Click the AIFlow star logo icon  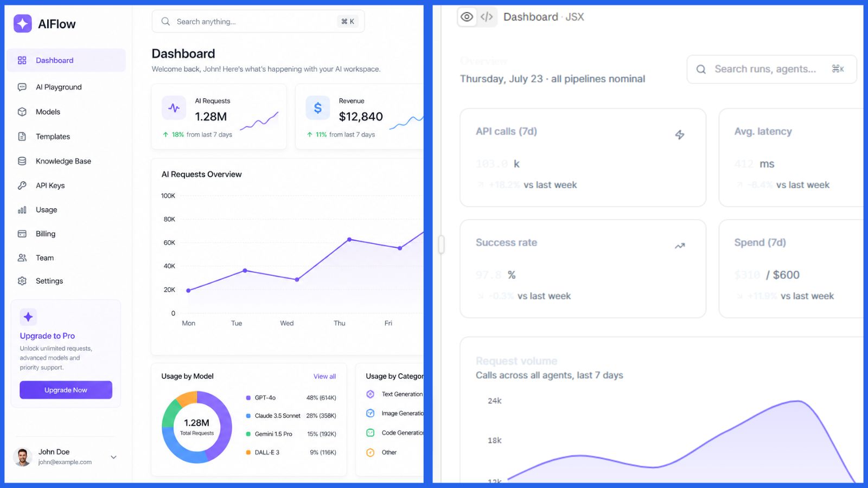point(23,23)
